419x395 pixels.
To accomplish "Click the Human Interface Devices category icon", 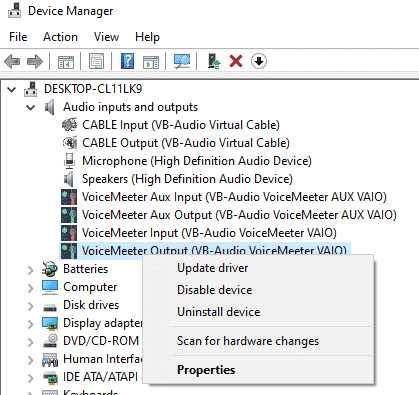I will tap(50, 360).
